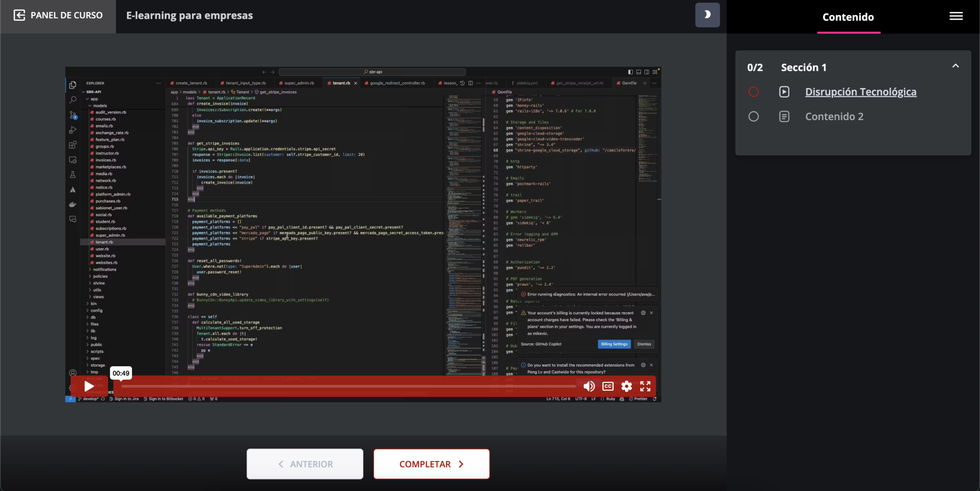Click the document icon beside Contenido 2
The height and width of the screenshot is (491, 980).
pos(784,116)
